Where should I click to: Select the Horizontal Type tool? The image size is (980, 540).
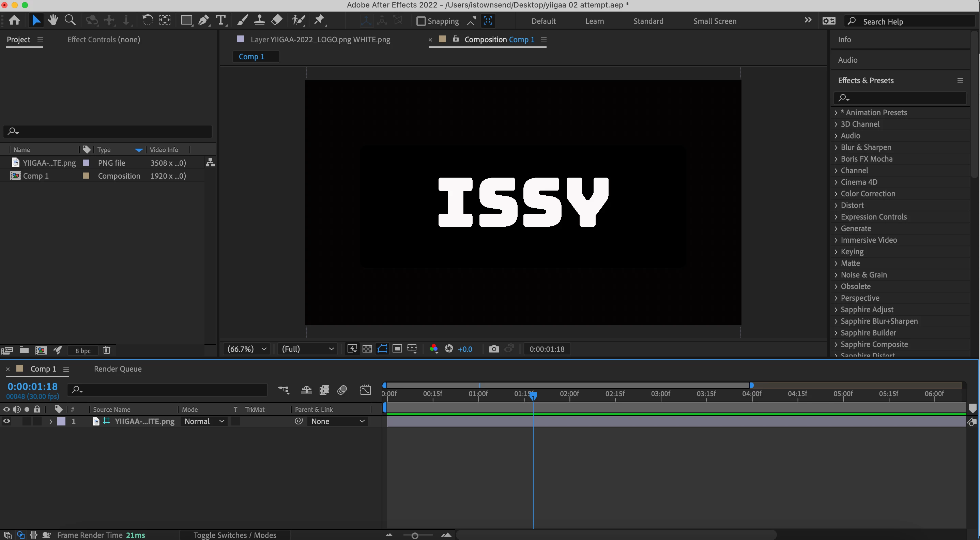coord(221,20)
